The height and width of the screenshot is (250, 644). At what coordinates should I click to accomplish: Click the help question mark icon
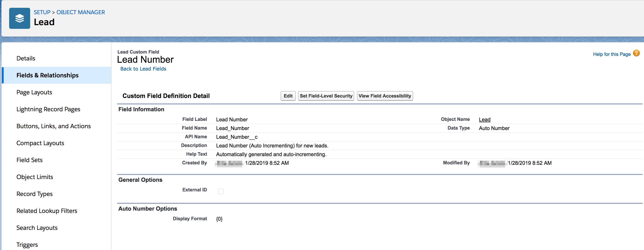[x=636, y=53]
